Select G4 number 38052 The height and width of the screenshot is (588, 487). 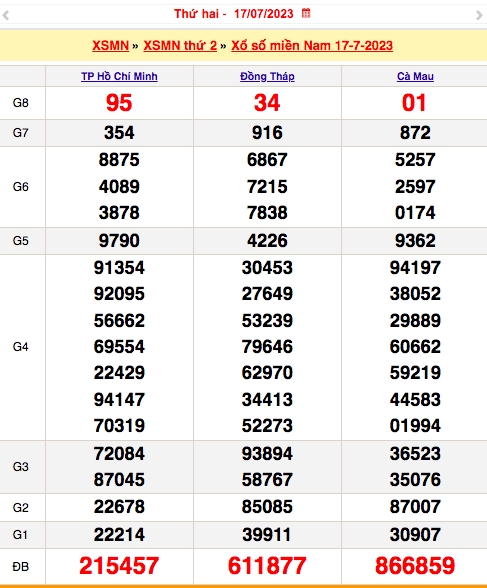415,294
